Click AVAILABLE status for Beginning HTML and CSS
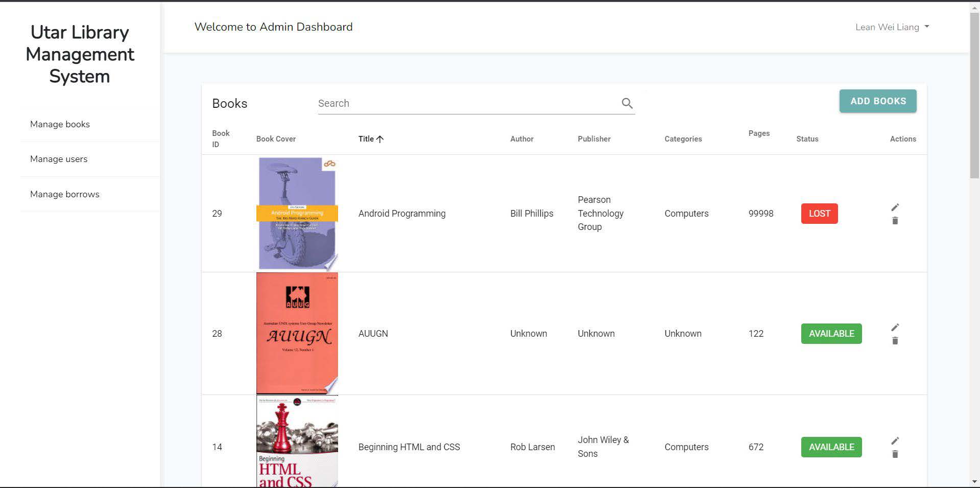This screenshot has width=980, height=488. pyautogui.click(x=831, y=447)
